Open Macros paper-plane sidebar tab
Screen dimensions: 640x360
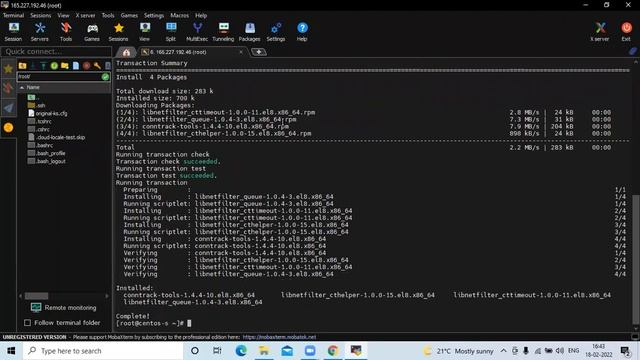[8, 108]
